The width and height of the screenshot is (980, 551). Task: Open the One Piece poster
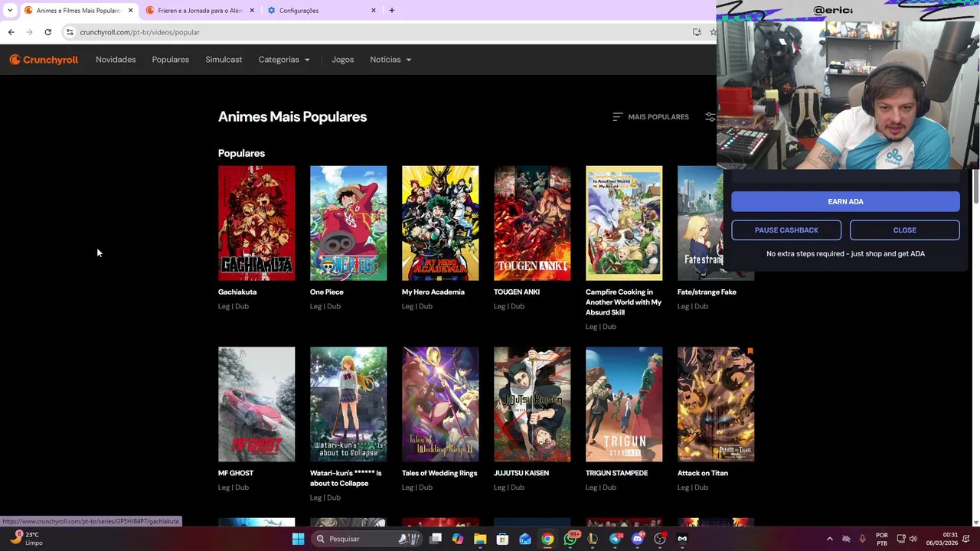coord(348,223)
